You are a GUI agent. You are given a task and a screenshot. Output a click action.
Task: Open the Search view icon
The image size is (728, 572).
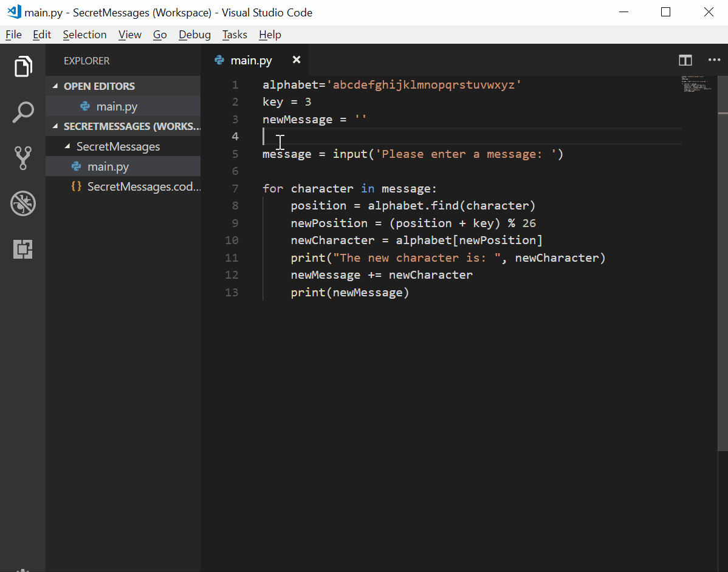click(x=22, y=112)
